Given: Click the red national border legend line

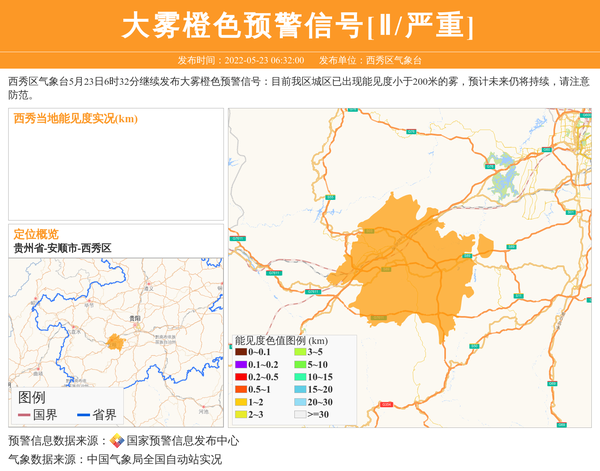Looking at the screenshot, I should point(24,415).
